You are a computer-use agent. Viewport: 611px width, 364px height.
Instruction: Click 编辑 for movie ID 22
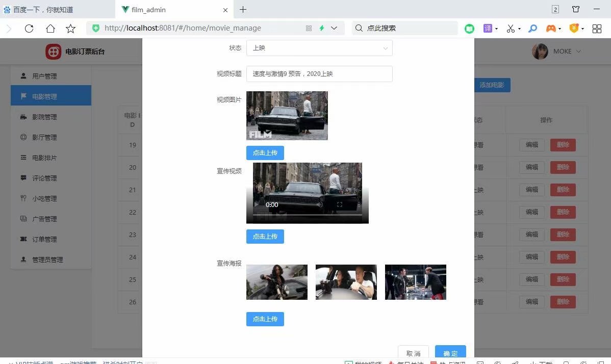click(x=532, y=212)
